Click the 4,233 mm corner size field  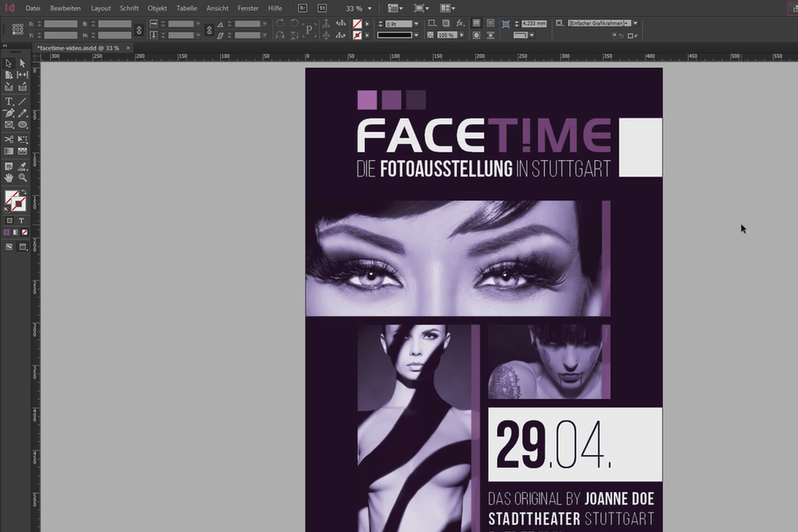click(533, 23)
